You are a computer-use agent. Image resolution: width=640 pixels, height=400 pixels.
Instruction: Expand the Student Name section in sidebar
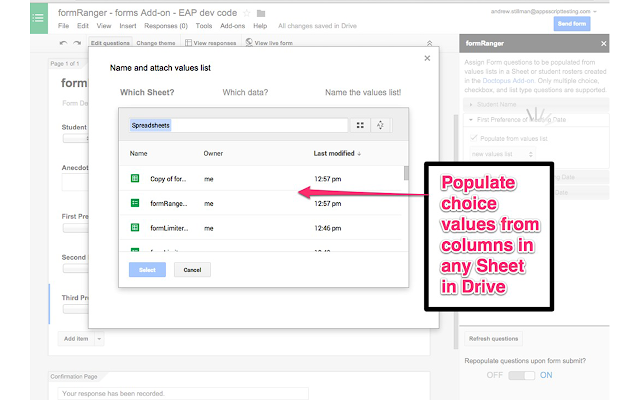pos(536,104)
